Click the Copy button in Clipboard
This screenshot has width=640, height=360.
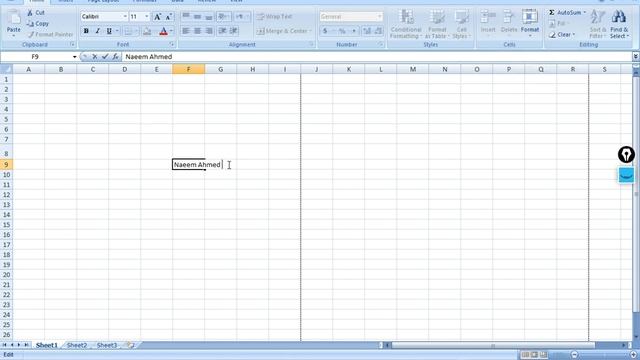coord(38,24)
